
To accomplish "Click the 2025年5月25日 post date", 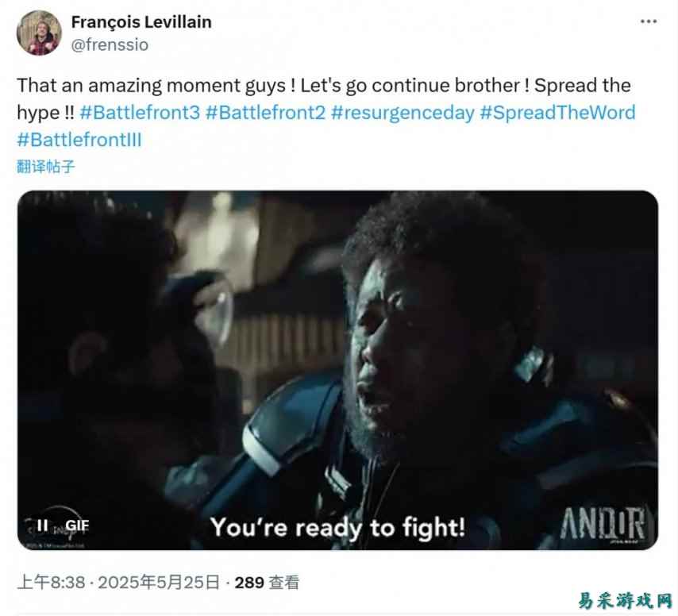I will 159,583.
